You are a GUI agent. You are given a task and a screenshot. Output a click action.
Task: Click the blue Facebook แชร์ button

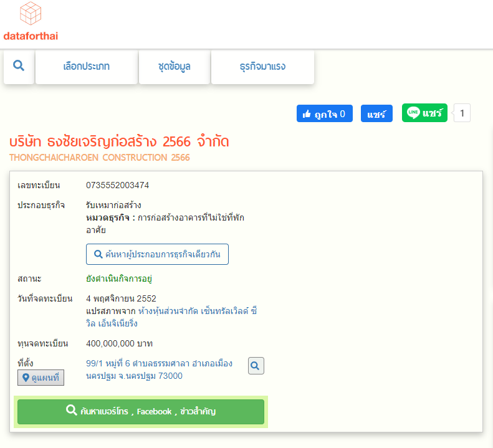(x=376, y=114)
